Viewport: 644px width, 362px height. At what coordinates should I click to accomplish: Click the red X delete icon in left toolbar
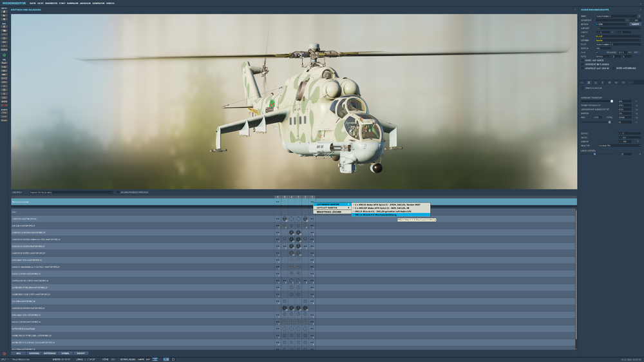pos(4,105)
